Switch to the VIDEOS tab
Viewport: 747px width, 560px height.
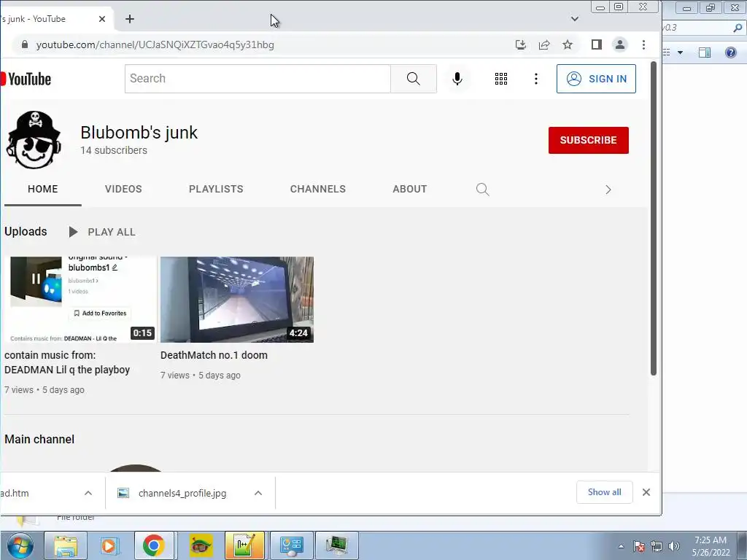pos(123,189)
